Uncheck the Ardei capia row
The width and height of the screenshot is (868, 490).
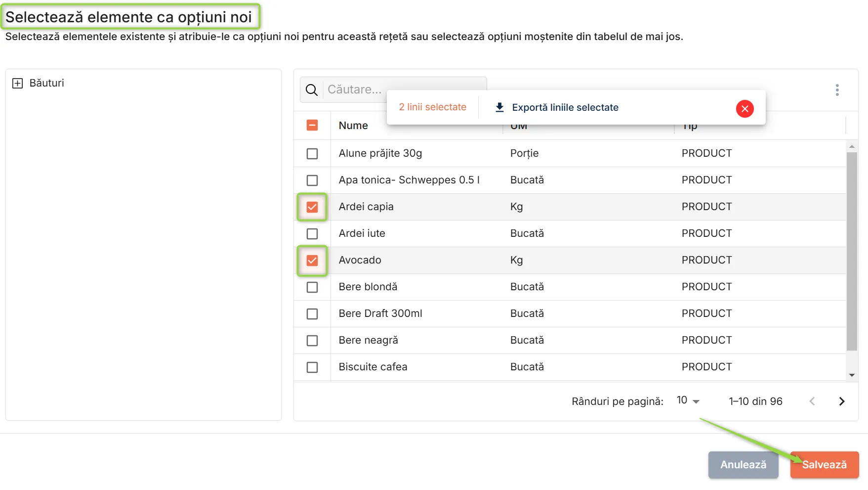312,207
